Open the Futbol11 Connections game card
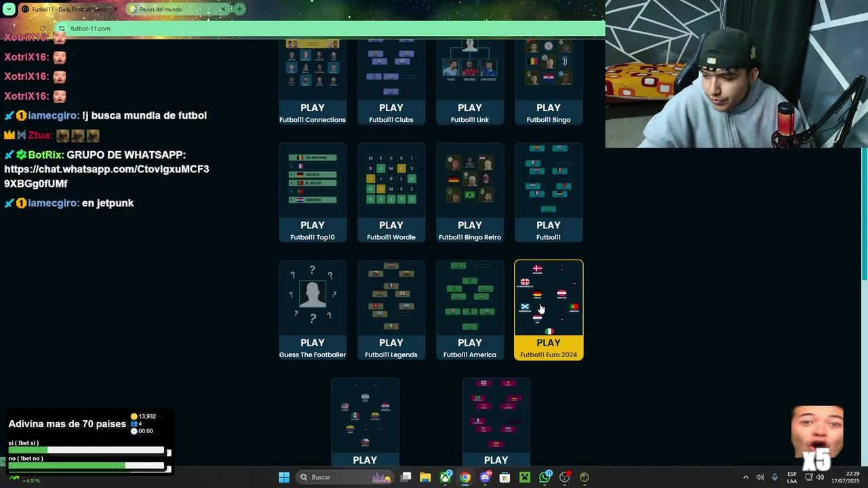The image size is (868, 488). [x=313, y=83]
